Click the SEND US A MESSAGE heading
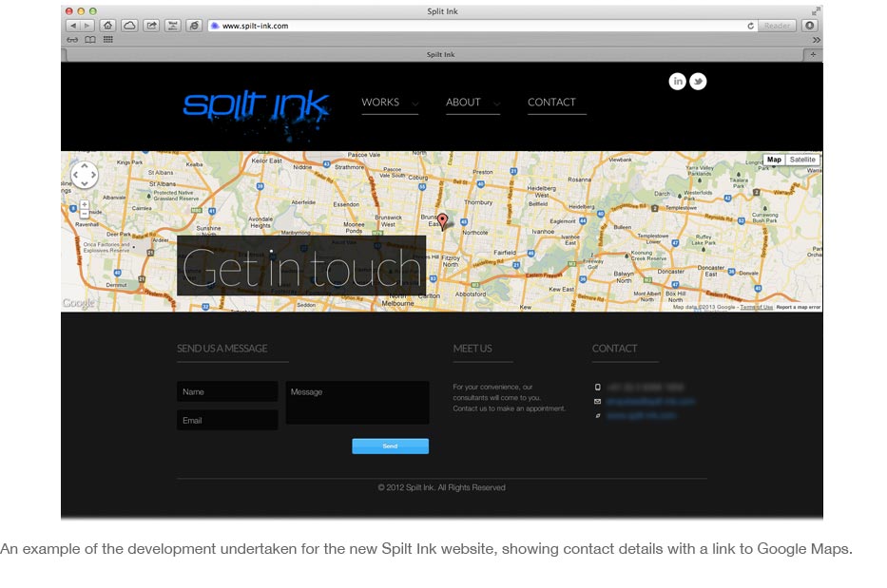887x588 pixels. pos(222,349)
